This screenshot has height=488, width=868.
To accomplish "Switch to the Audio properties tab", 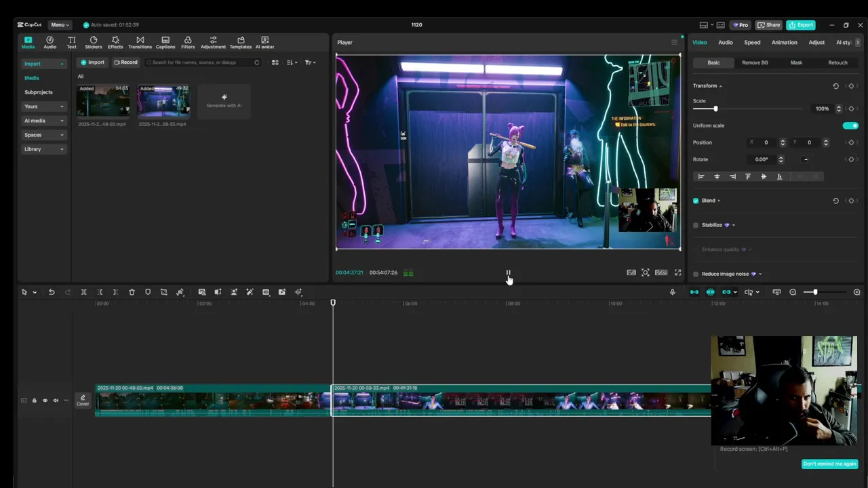I will tap(726, 42).
